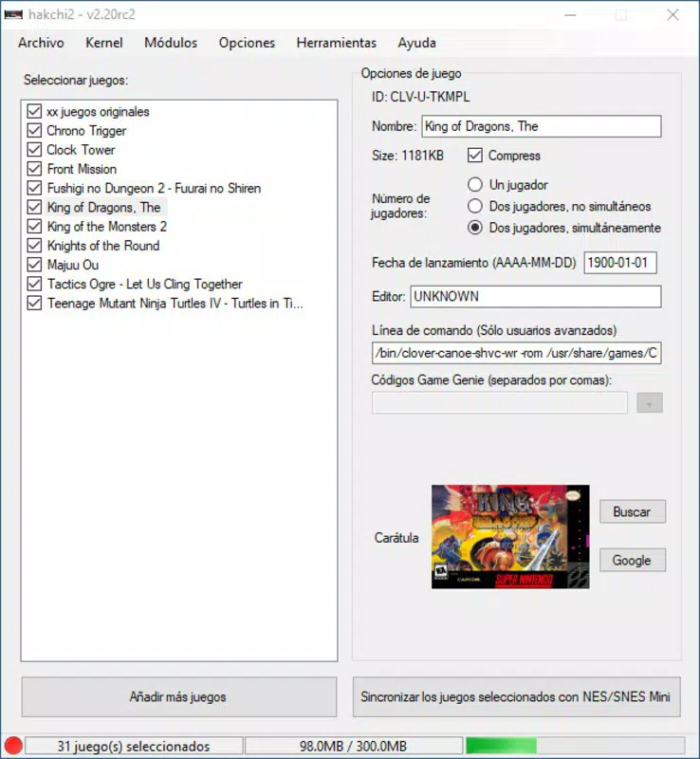
Task: Click the hakchi2 title bar app icon
Action: (x=13, y=15)
